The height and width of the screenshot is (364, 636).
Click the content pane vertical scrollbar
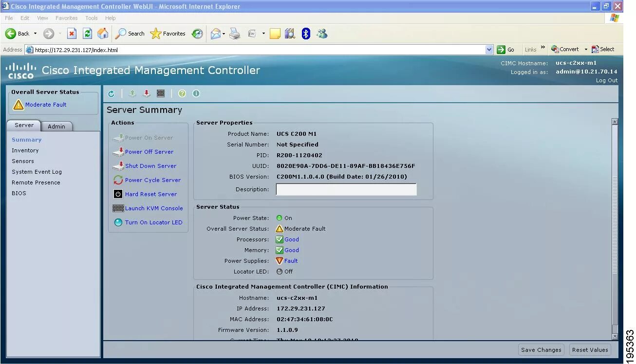click(x=615, y=229)
